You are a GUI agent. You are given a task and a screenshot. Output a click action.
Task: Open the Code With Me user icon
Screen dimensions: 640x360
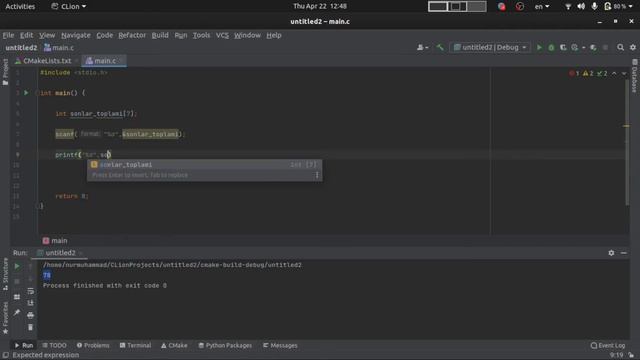coord(420,47)
